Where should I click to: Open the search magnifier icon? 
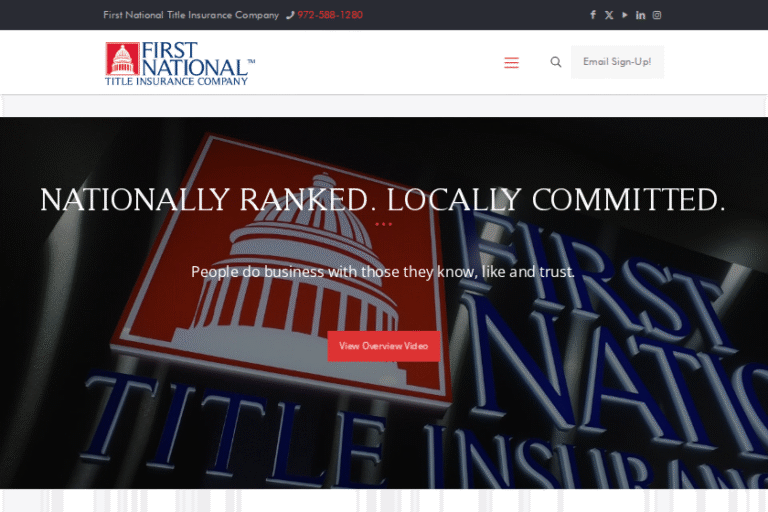(556, 62)
